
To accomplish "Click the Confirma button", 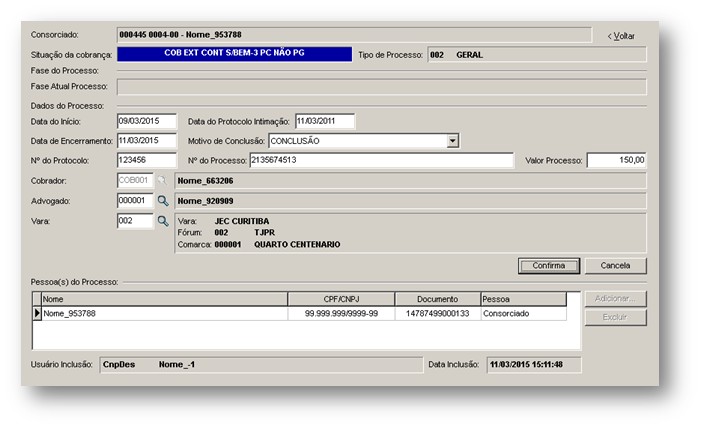I will click(549, 266).
